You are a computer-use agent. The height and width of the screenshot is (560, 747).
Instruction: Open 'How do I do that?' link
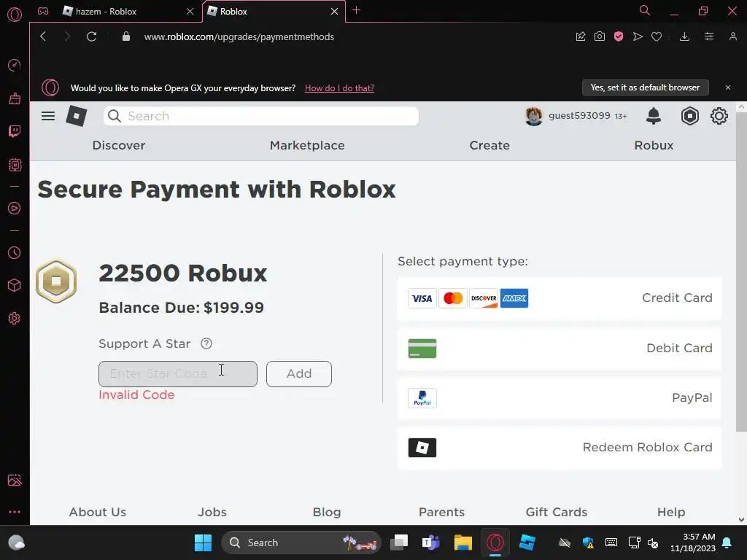tap(339, 88)
